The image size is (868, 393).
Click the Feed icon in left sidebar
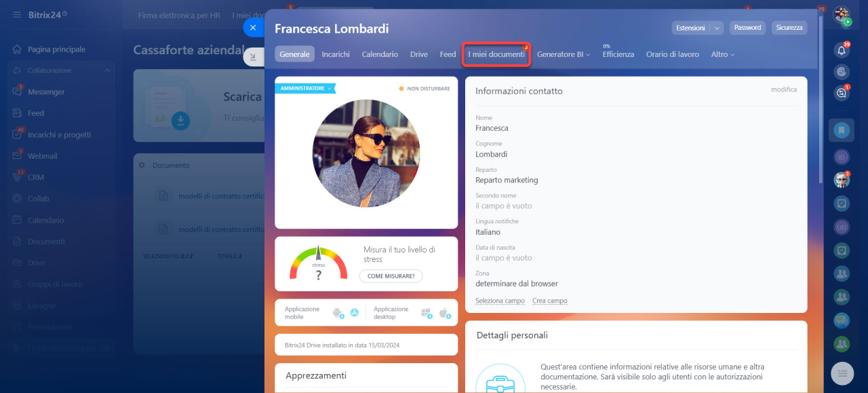[x=17, y=113]
